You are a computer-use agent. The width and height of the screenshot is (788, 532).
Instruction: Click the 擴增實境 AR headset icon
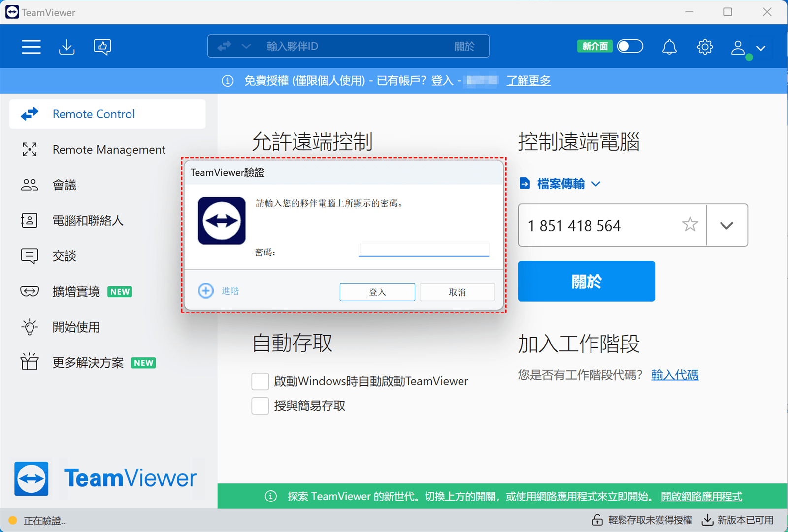pyautogui.click(x=30, y=291)
